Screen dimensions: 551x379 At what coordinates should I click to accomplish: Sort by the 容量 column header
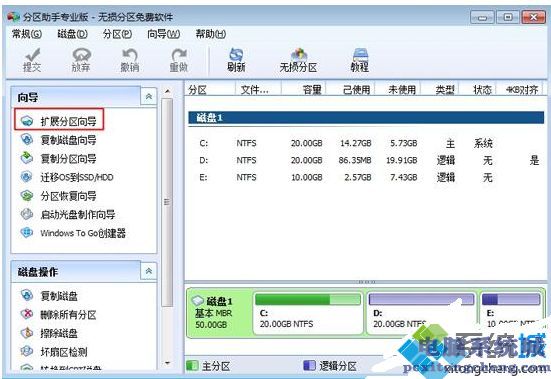point(304,90)
